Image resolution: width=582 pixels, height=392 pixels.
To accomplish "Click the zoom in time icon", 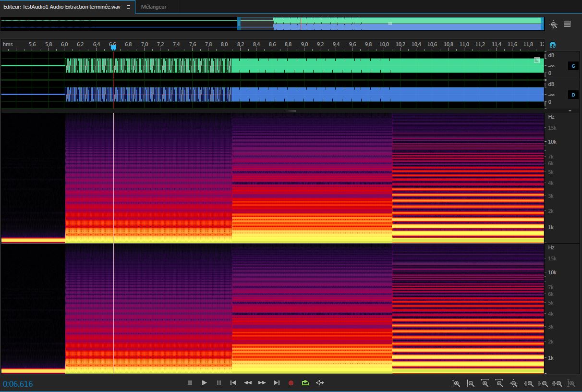I will [485, 383].
